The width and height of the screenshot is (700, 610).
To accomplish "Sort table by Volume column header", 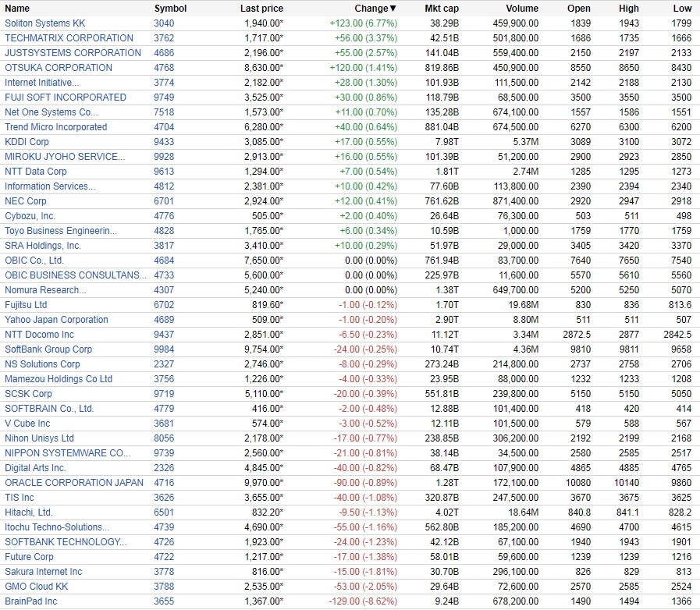I will click(x=522, y=9).
